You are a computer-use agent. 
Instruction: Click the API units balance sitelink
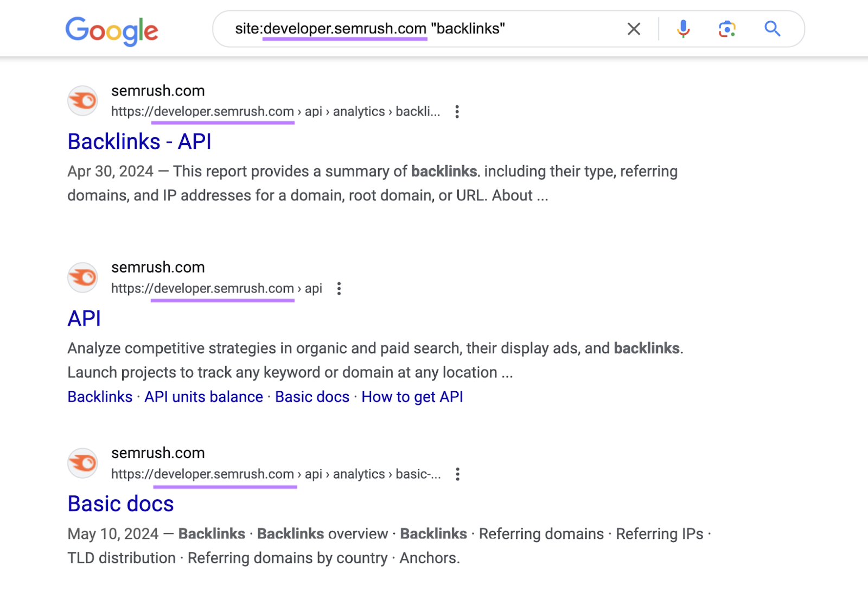[203, 397]
